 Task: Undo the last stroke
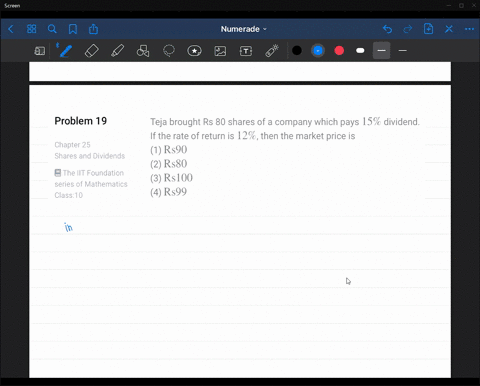point(387,29)
